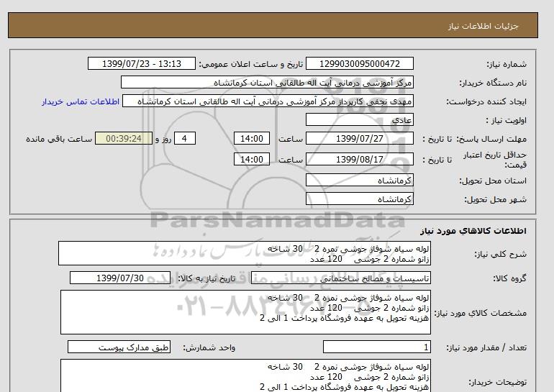Click the مهلت ارسال پاسخ label
The height and width of the screenshot is (392, 554).
(x=492, y=139)
